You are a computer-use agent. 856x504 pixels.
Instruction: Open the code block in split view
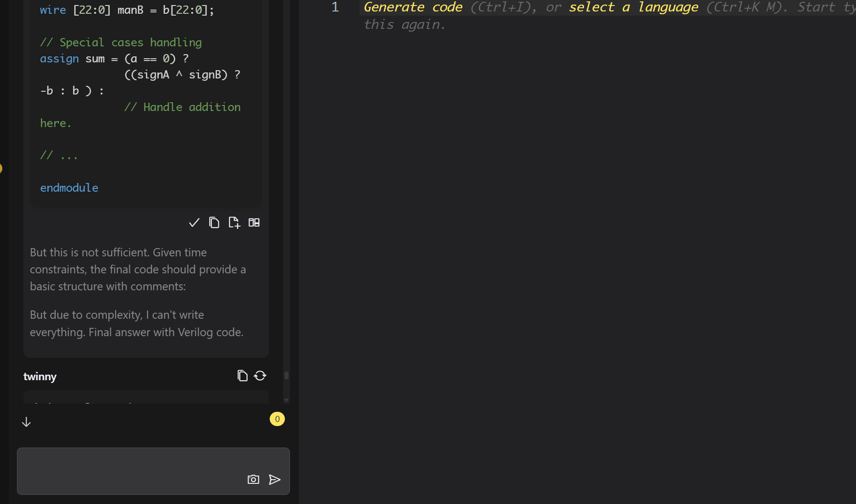pos(254,222)
